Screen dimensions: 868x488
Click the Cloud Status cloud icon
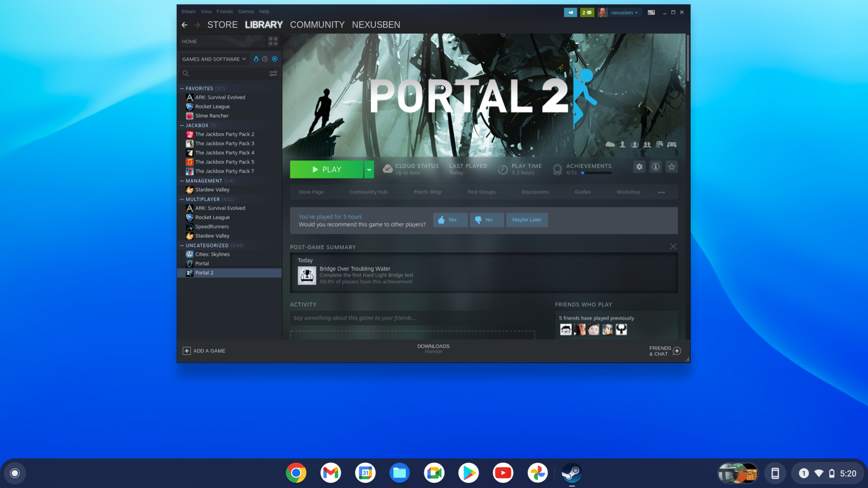tap(387, 169)
